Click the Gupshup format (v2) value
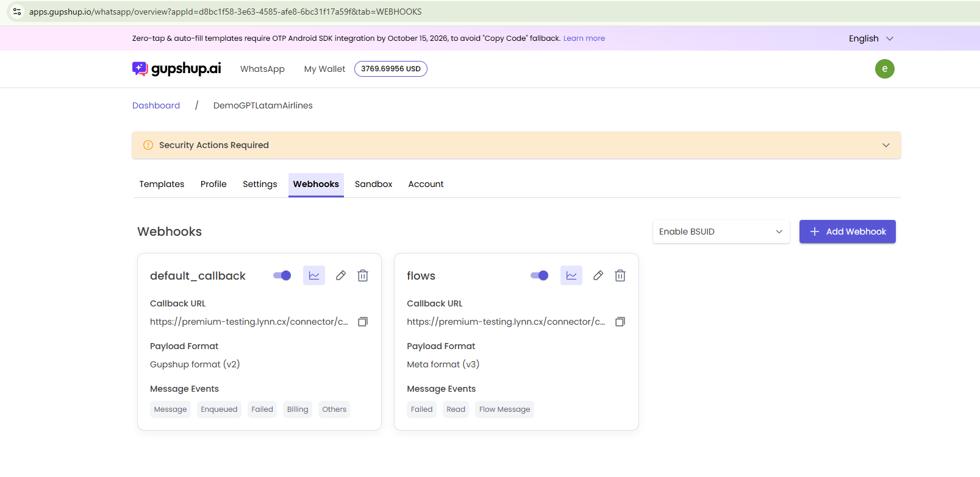980x477 pixels. pyautogui.click(x=195, y=364)
